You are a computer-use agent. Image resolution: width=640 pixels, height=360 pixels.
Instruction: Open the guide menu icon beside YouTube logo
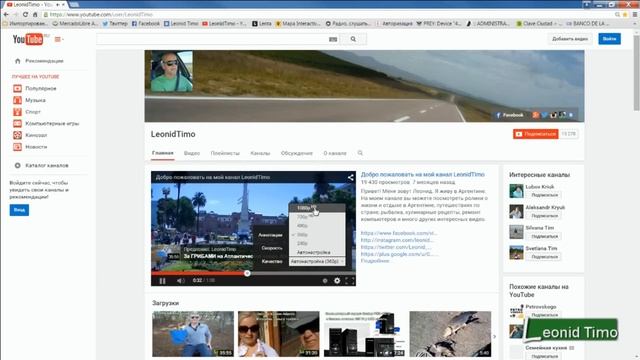point(59,40)
